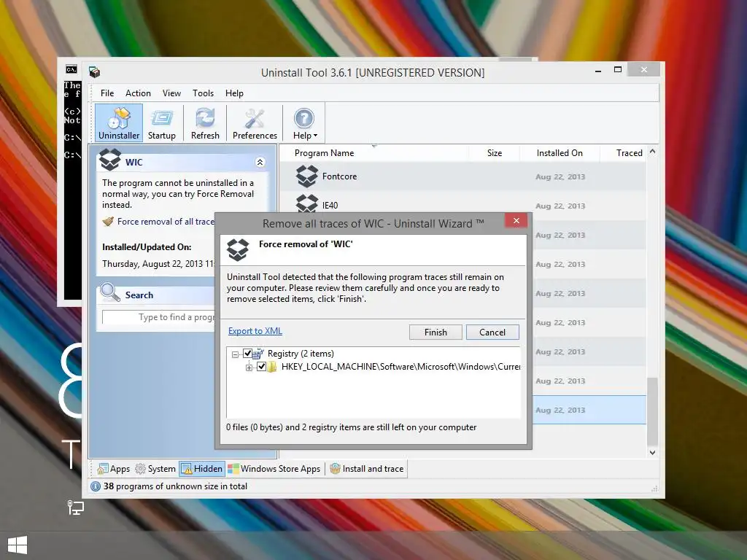
Task: Click the Uninstall Tool app icon in title bar
Action: 94,72
